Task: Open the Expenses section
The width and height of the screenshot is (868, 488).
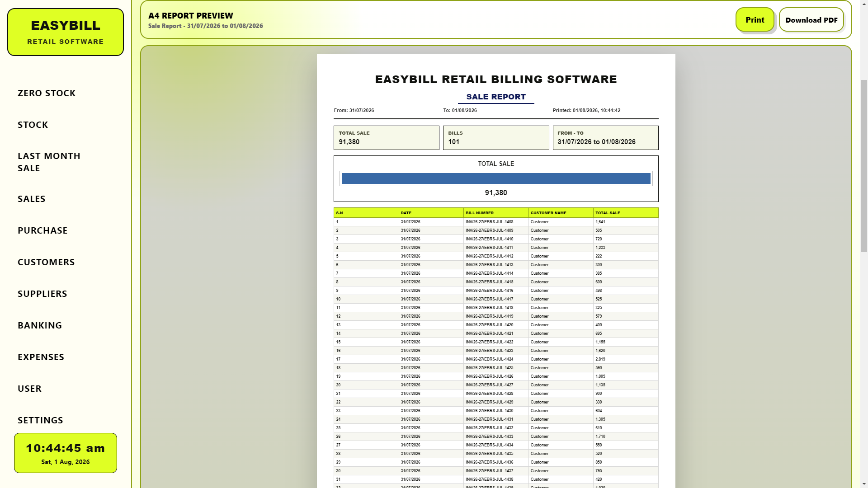Action: coord(41,357)
